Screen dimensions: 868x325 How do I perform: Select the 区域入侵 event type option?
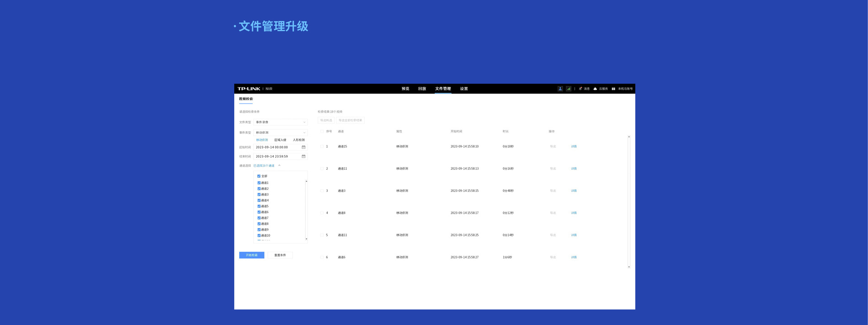click(x=280, y=140)
